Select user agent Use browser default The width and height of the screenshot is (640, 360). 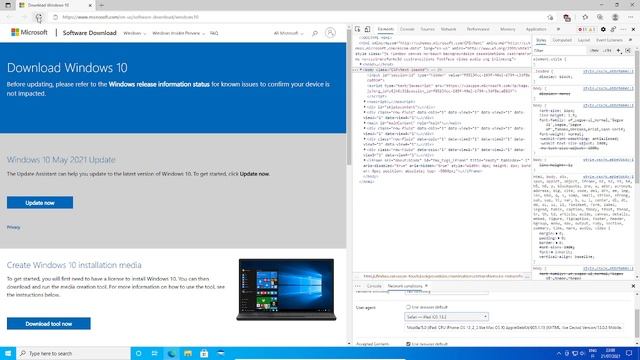408,307
